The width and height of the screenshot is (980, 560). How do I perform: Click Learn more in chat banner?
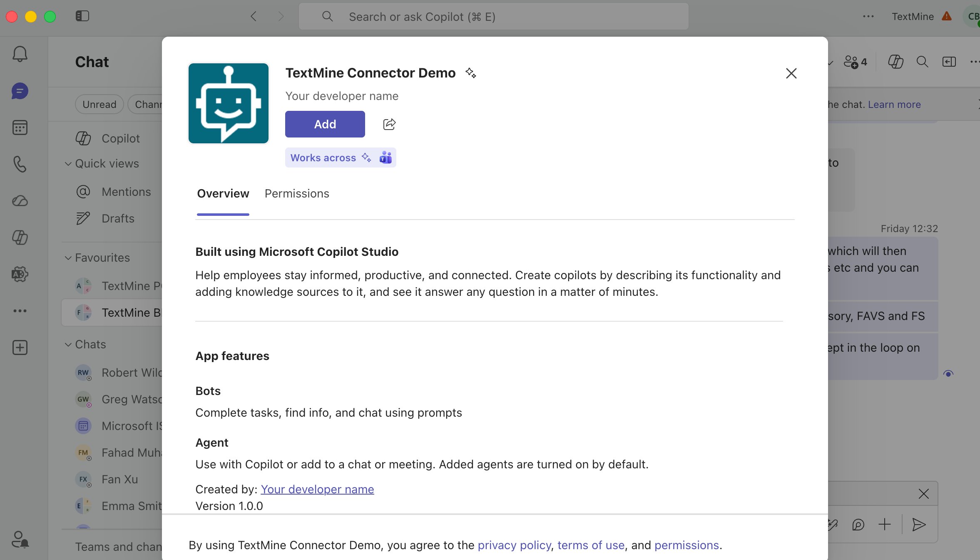(x=894, y=104)
